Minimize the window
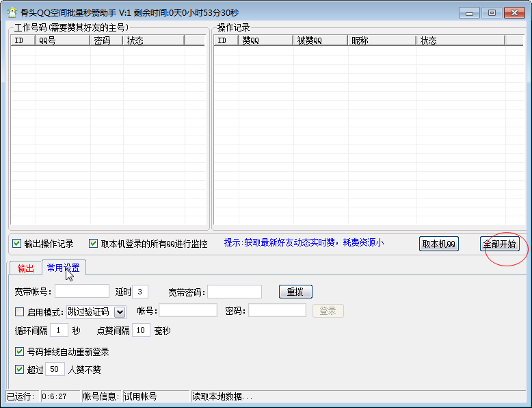532x408 pixels. [x=469, y=13]
